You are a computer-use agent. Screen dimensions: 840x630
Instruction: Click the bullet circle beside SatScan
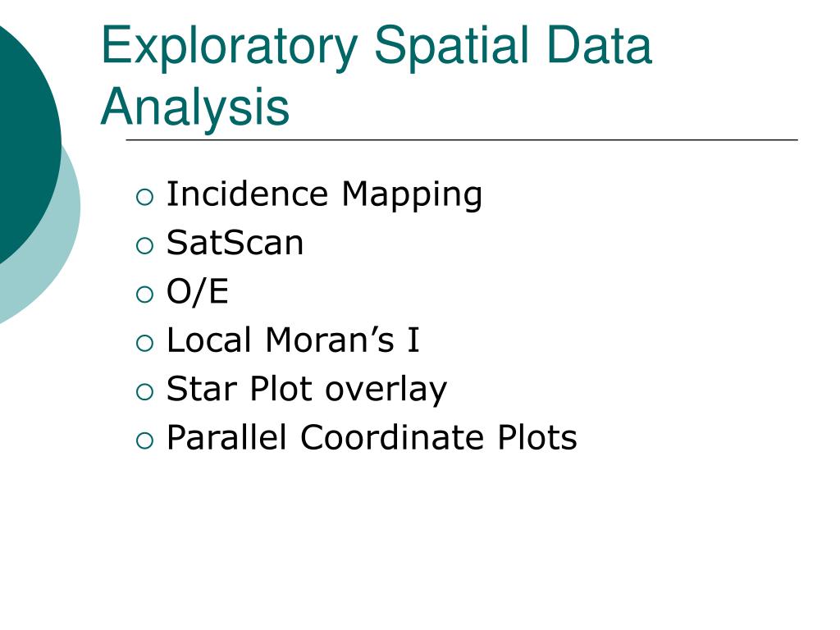(144, 246)
